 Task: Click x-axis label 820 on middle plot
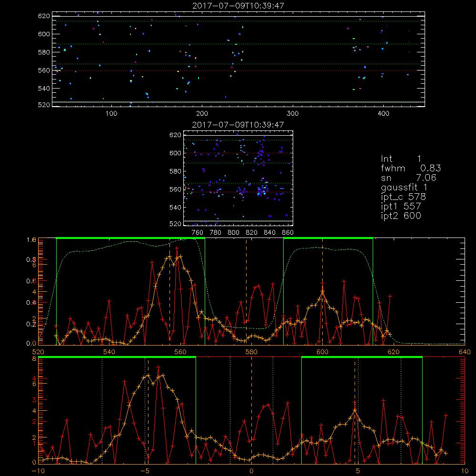tap(252, 233)
